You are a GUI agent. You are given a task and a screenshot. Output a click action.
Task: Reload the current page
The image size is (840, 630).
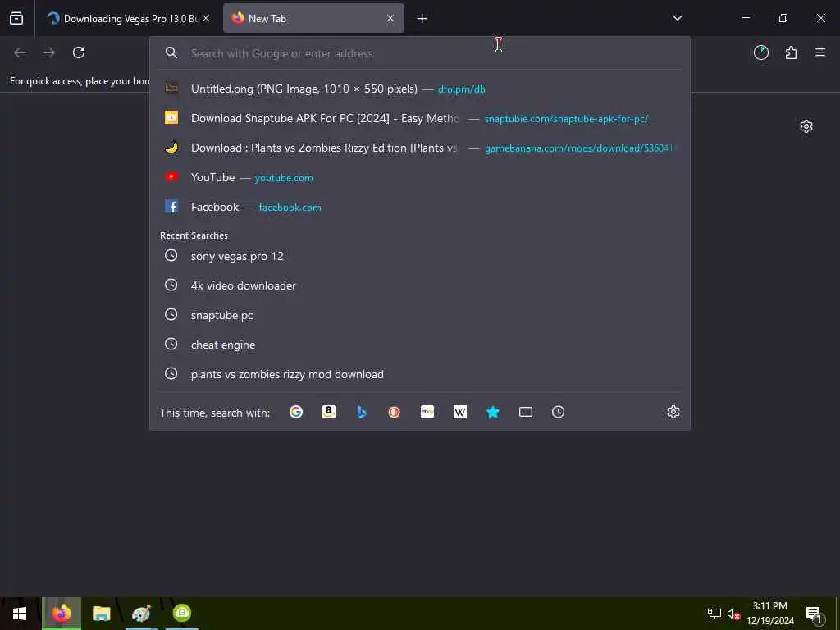point(79,52)
